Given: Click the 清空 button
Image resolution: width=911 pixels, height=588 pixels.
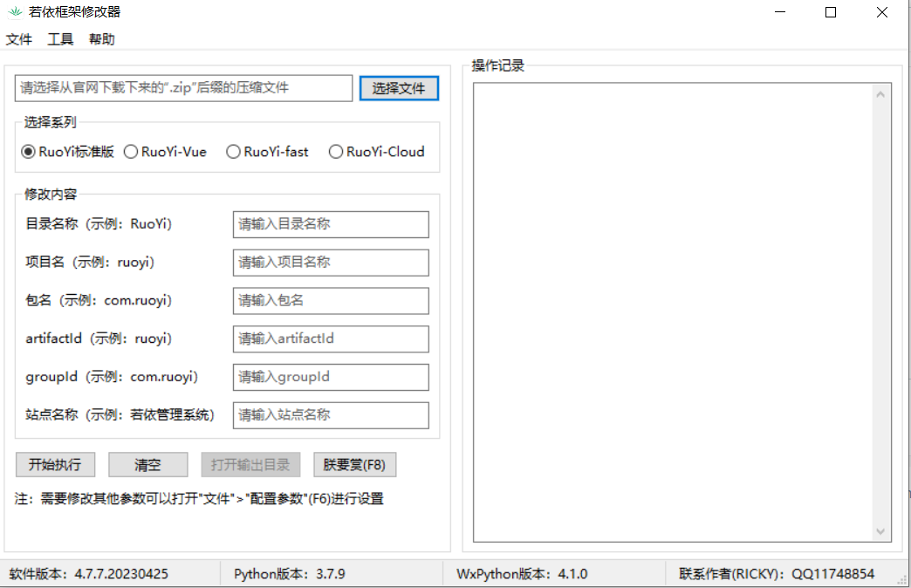Looking at the screenshot, I should click(x=147, y=465).
